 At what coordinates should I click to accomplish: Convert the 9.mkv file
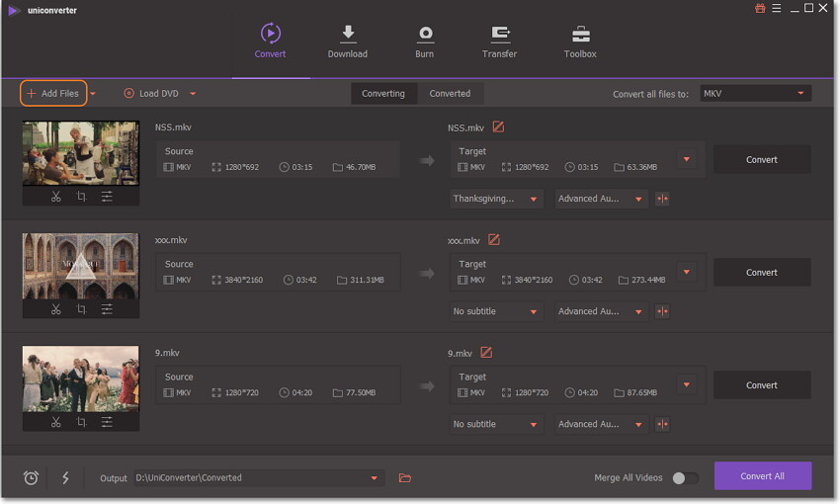click(x=762, y=385)
